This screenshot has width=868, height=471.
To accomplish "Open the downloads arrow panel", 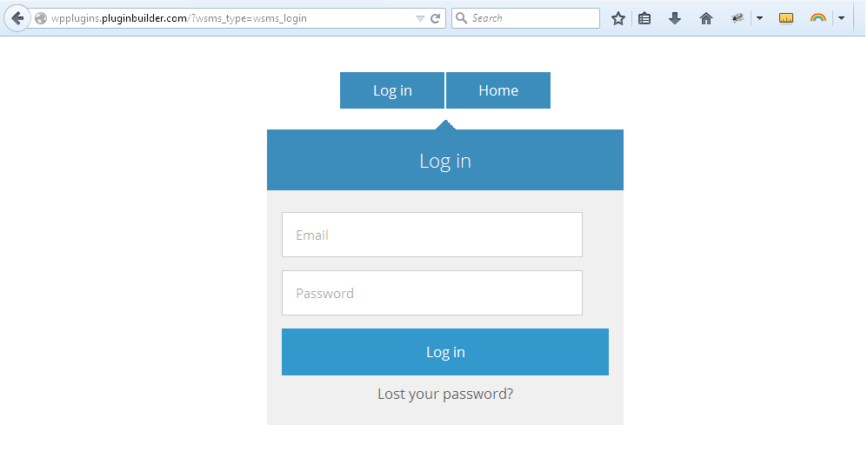I will 675,18.
